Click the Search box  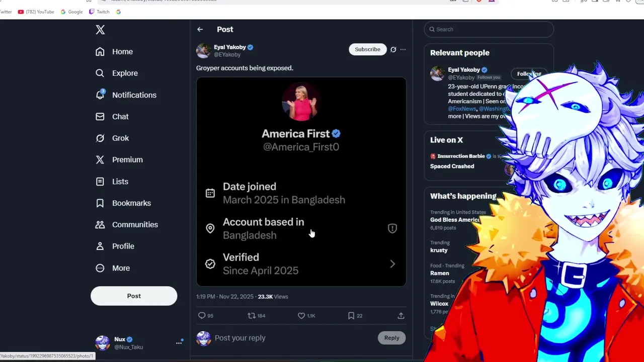coord(489,29)
